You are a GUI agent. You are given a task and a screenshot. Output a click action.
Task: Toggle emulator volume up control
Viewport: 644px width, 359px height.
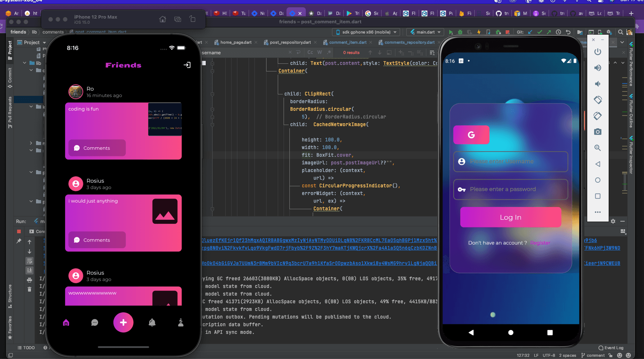[597, 67]
